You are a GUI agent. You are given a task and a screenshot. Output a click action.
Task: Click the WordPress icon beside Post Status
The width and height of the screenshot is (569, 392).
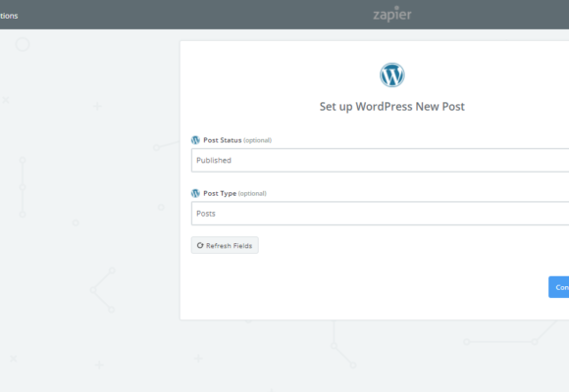tap(195, 140)
